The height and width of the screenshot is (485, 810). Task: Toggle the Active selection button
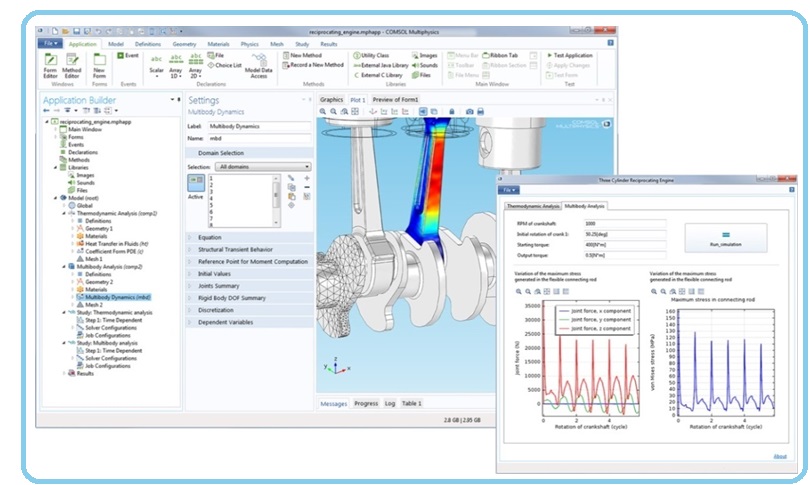click(196, 183)
